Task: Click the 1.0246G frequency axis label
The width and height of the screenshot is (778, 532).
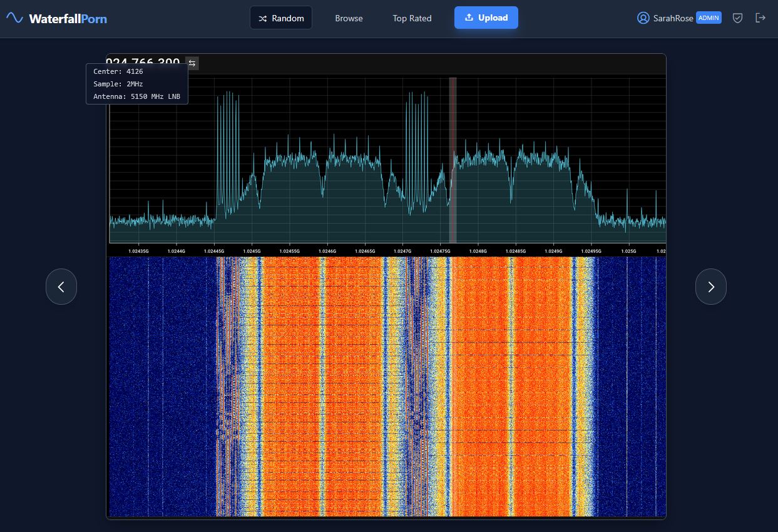Action: tap(327, 251)
